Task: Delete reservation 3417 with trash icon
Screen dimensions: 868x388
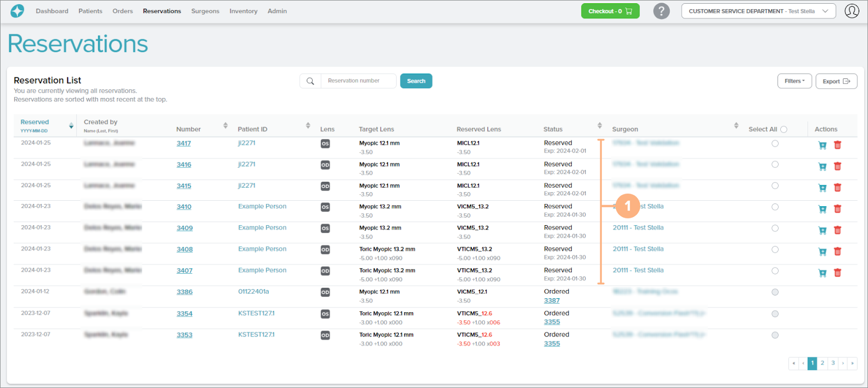Action: 838,145
